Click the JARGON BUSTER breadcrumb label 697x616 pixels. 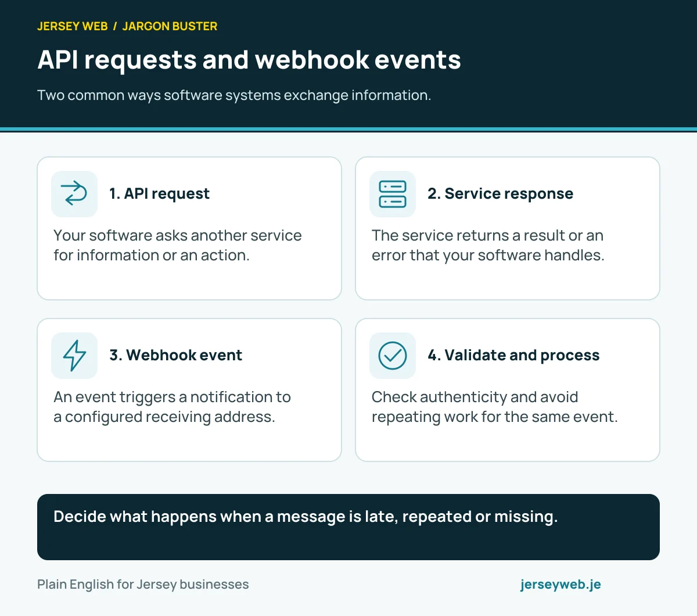(x=170, y=26)
